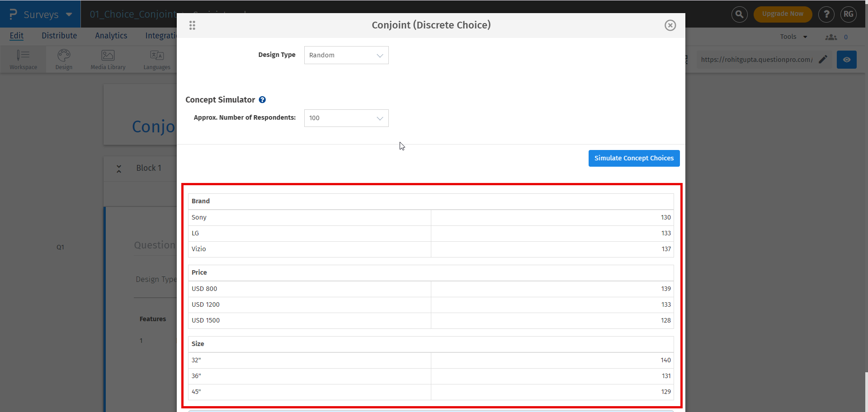Image resolution: width=868 pixels, height=412 pixels.
Task: Click the USD 800 price row
Action: 431,289
